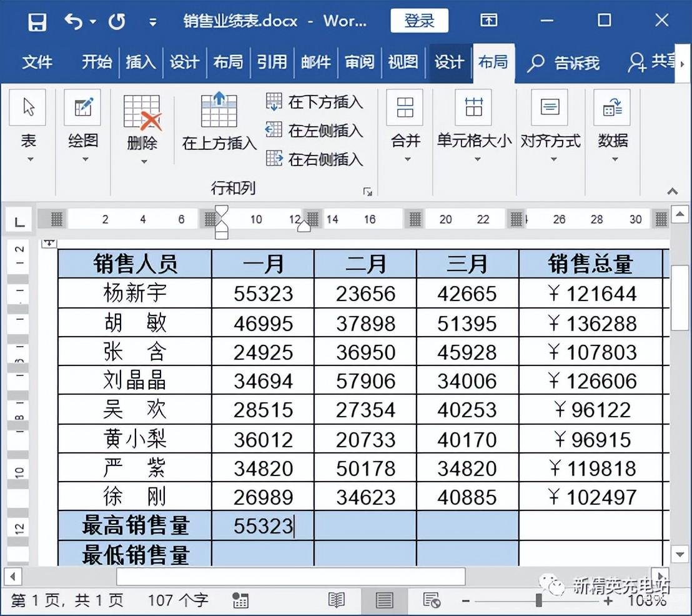This screenshot has height=616, width=692.
Task: Click 在左侧插入 insert column left
Action: 314,131
